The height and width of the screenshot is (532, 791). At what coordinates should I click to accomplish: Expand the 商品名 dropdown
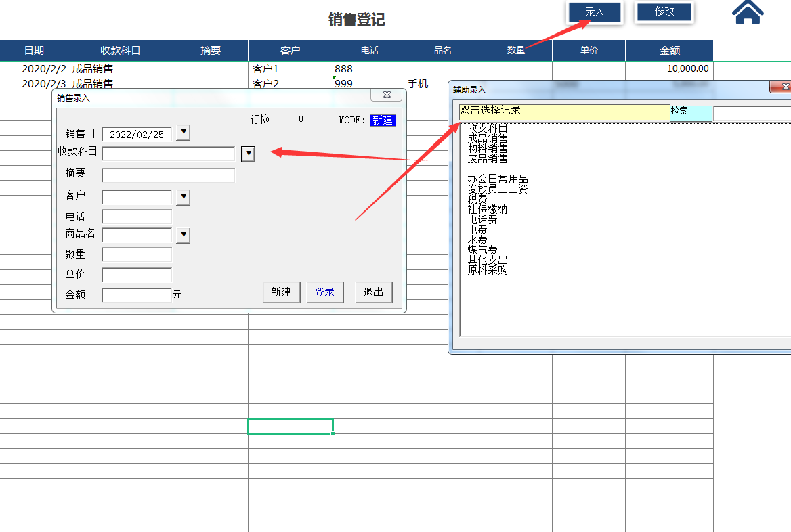click(183, 235)
